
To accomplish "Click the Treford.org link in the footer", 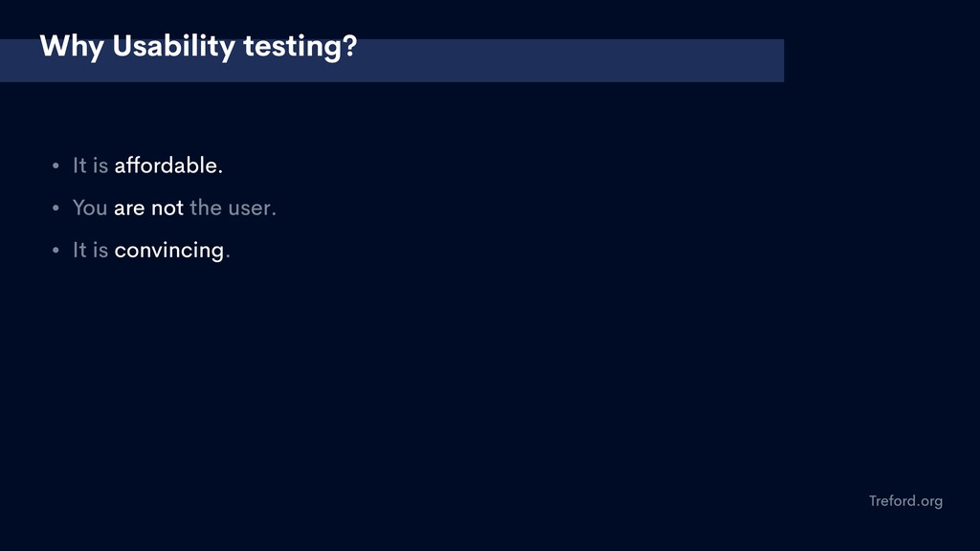I will coord(905,501).
